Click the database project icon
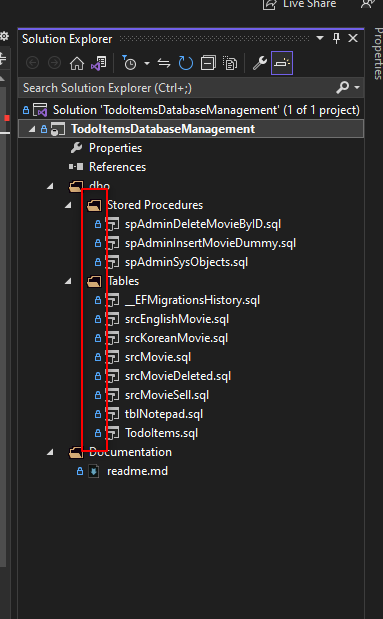The height and width of the screenshot is (619, 383). coord(58,129)
